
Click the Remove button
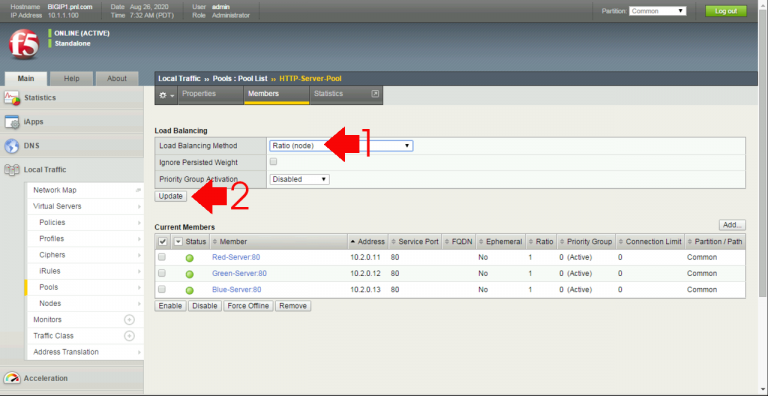[293, 306]
